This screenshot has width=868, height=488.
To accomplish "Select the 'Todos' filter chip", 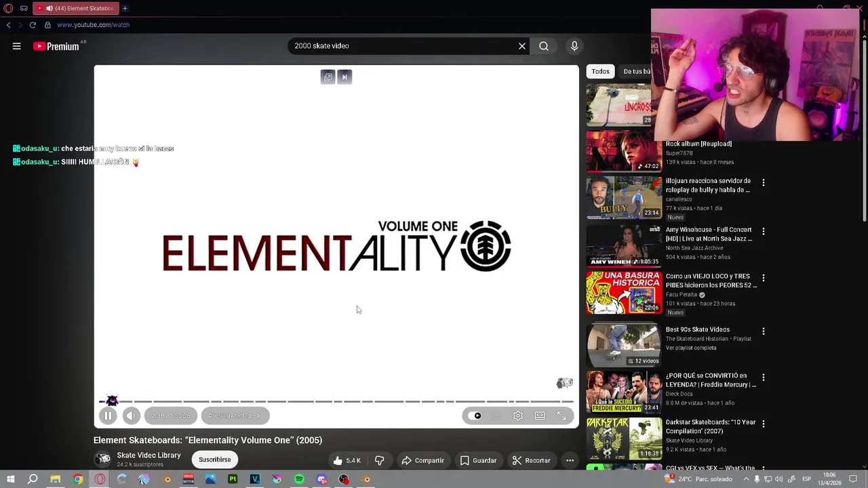I will tap(600, 71).
